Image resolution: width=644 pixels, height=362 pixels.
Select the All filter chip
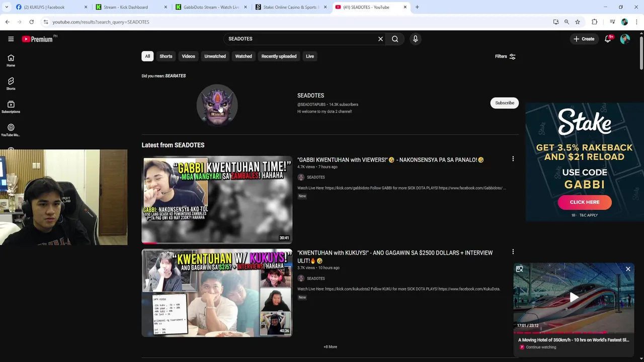[x=147, y=56]
